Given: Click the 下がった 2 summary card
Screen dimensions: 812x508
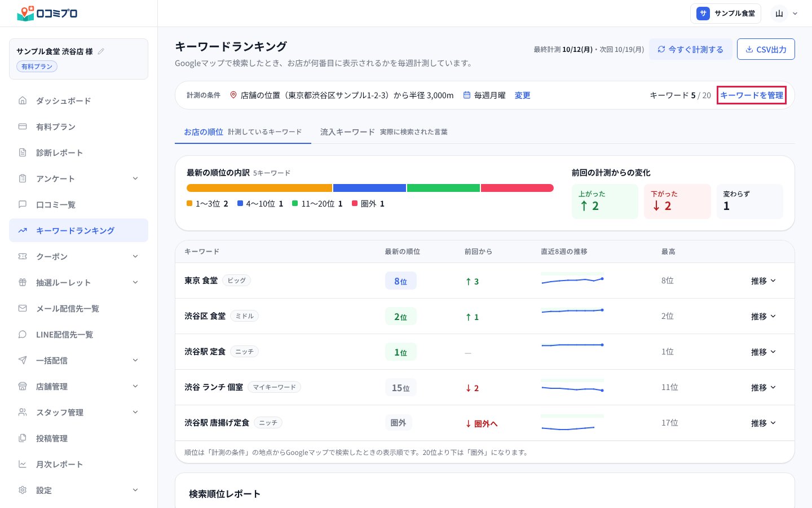Looking at the screenshot, I should [677, 202].
